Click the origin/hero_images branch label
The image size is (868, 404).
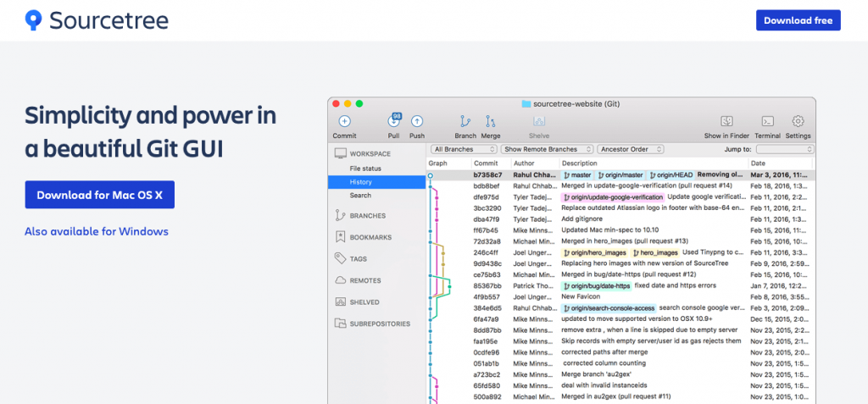click(x=595, y=252)
